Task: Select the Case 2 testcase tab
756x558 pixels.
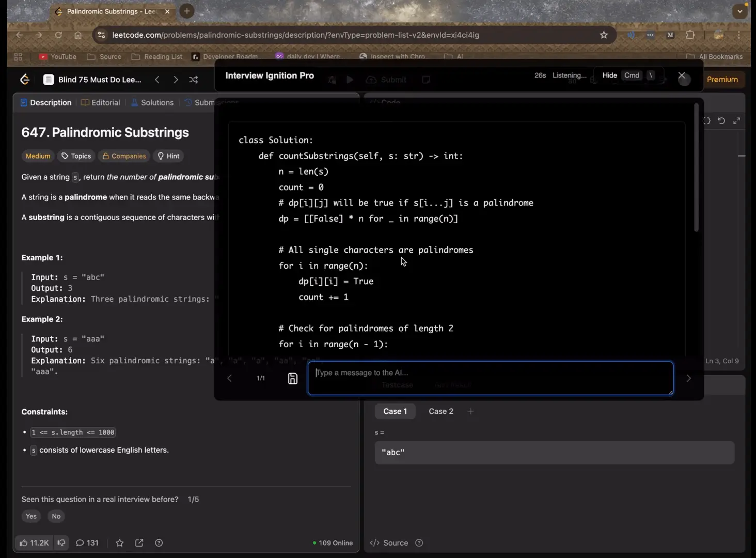Action: [x=440, y=411]
